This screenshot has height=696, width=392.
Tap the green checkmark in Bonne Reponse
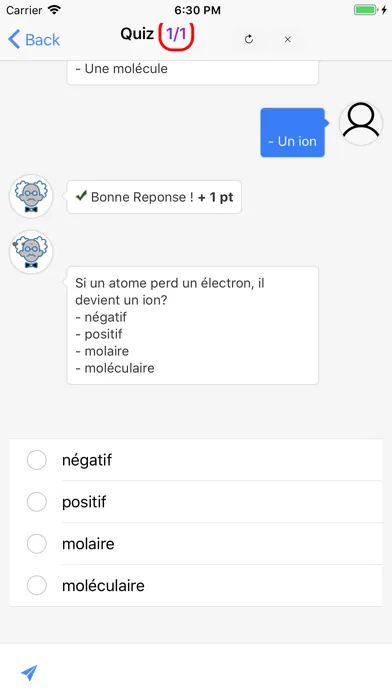click(x=81, y=196)
